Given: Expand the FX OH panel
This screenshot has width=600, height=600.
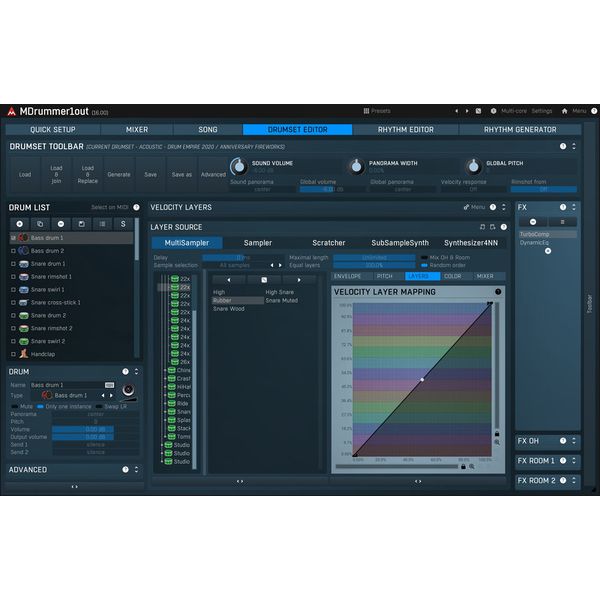Looking at the screenshot, I should coord(574,441).
